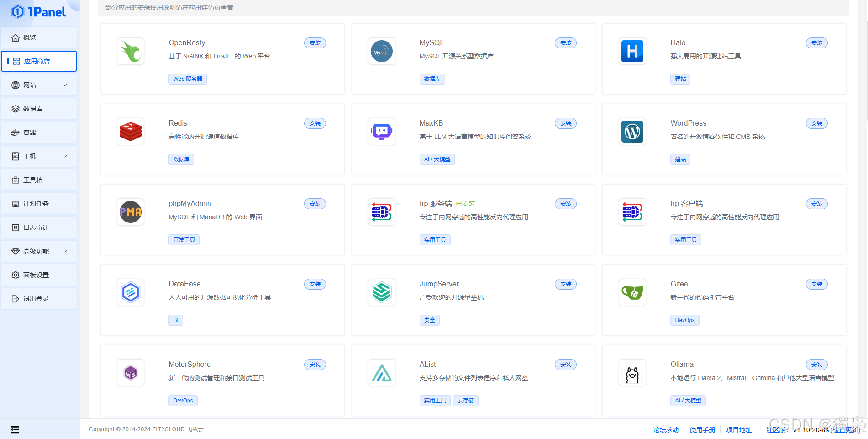The width and height of the screenshot is (868, 439).
Task: Open 面板设置 in the sidebar
Action: 39,275
